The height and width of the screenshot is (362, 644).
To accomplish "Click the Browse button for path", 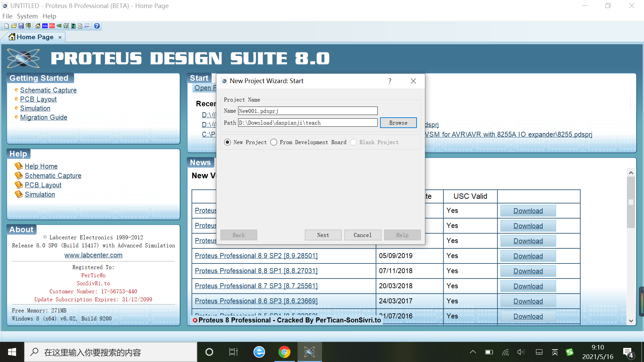I will click(x=398, y=123).
